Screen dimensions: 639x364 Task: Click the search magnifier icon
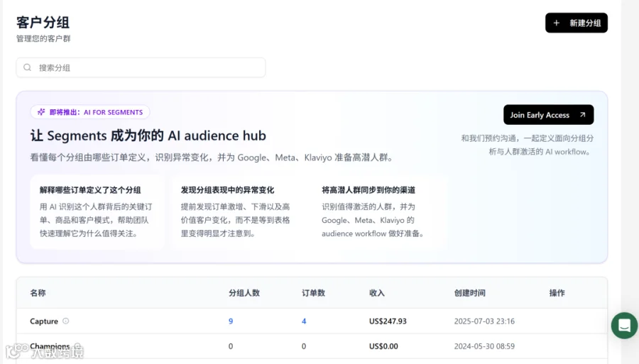(x=27, y=67)
